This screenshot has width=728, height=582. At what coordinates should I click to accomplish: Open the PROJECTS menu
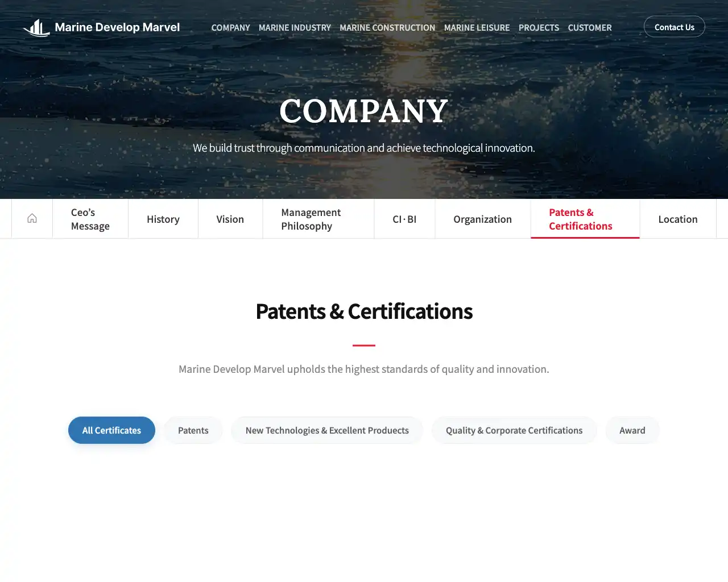click(x=539, y=27)
